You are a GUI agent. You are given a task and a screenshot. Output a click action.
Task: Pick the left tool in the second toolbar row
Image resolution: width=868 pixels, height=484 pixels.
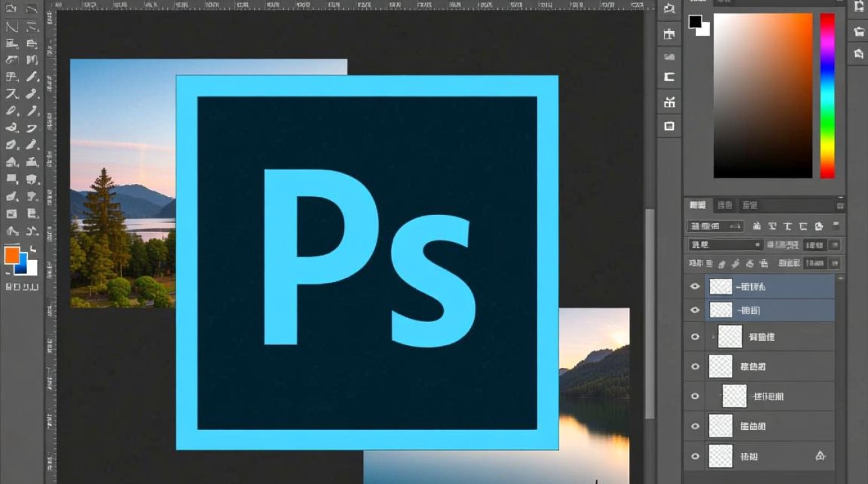(x=12, y=27)
